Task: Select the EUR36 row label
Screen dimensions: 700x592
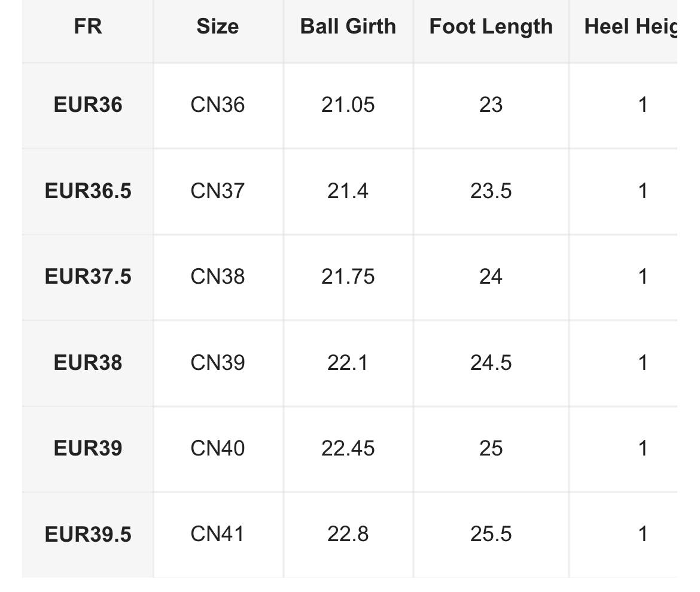Action: click(x=88, y=105)
